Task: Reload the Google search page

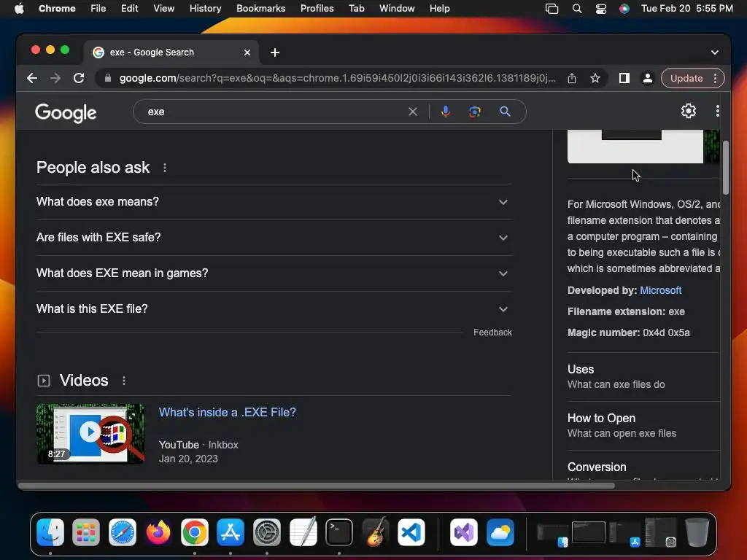Action: pos(79,78)
